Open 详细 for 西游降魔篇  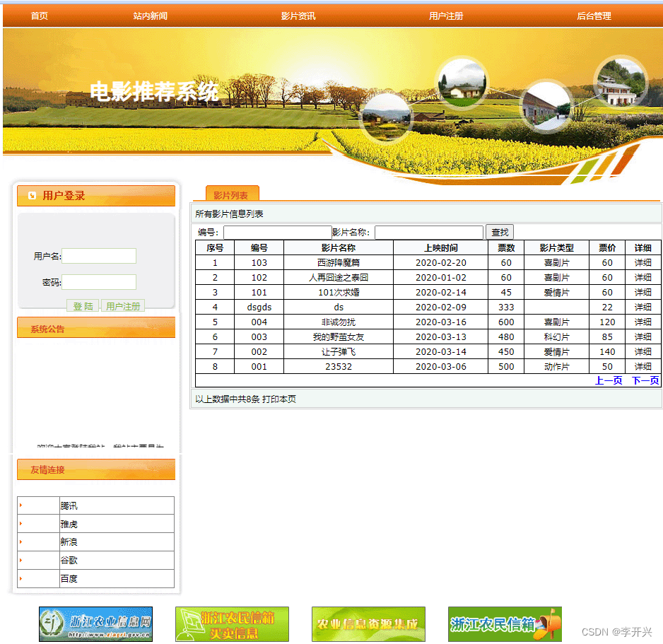tap(643, 262)
